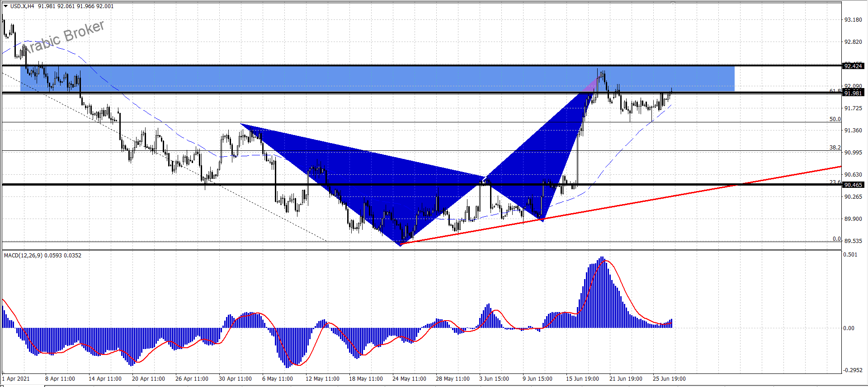
Task: Click the 0.0 Fibonacci level label
Action: [836, 239]
